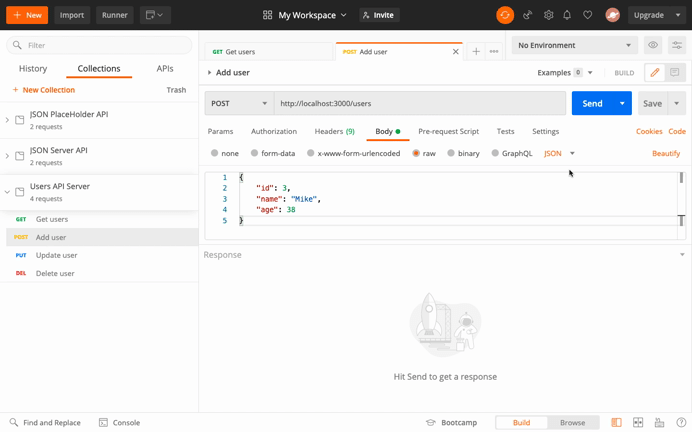
Task: Open Bootcamp
Action: point(451,422)
